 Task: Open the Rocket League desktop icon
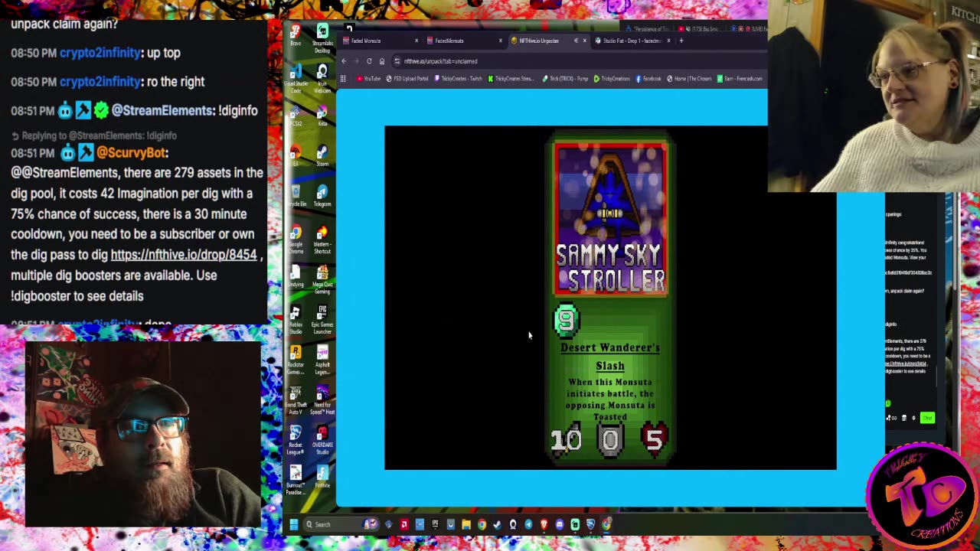295,440
